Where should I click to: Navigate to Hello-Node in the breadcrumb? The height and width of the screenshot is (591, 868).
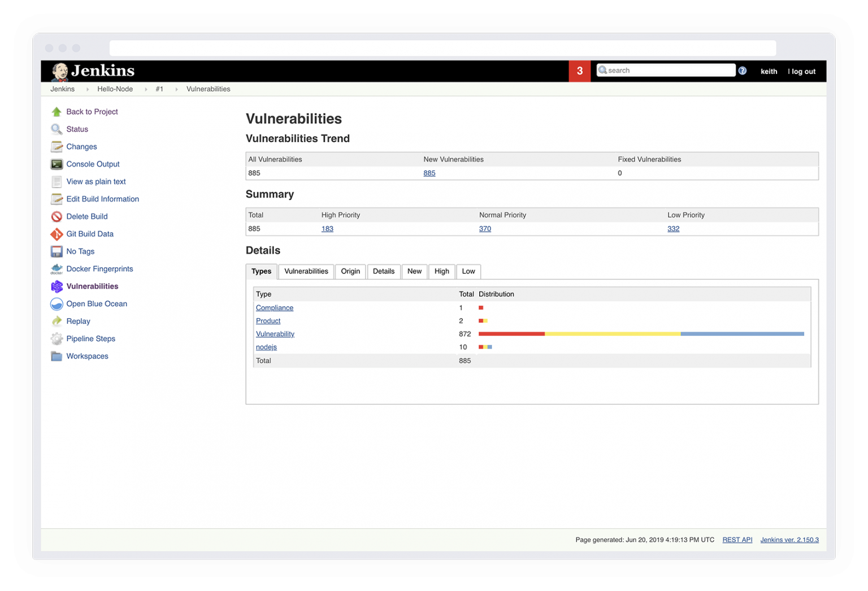(115, 89)
